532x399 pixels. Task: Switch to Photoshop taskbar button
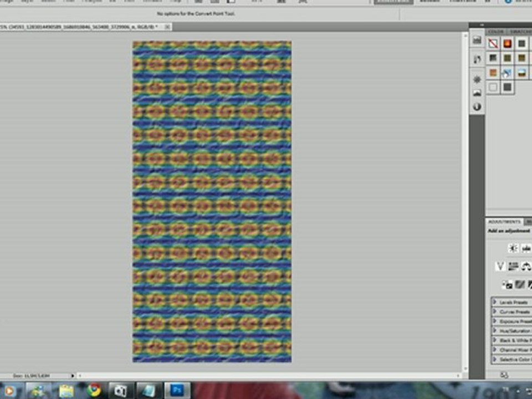pos(177,390)
